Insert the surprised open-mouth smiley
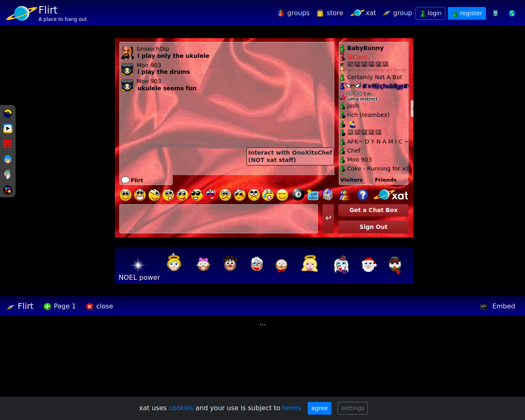 point(168,195)
